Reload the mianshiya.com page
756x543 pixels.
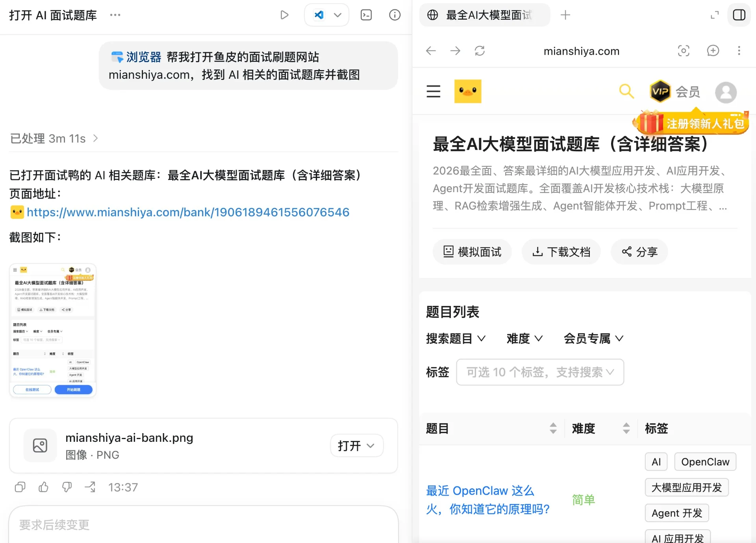tap(480, 51)
